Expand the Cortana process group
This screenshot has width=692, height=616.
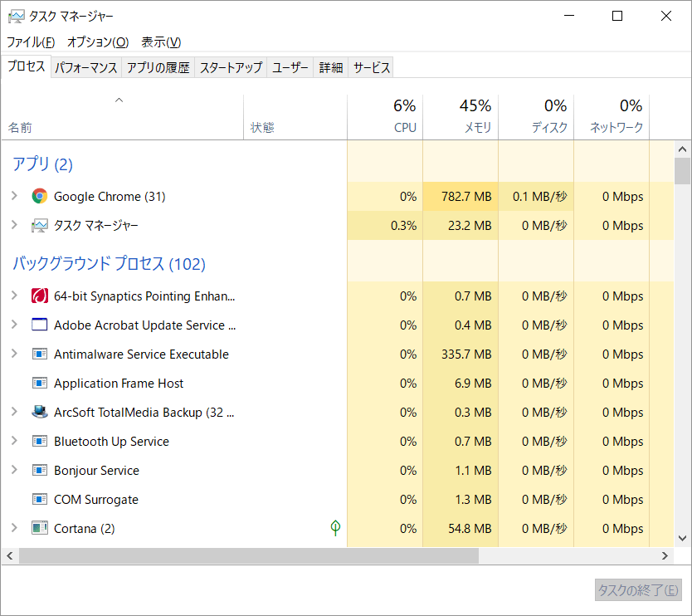coord(15,528)
